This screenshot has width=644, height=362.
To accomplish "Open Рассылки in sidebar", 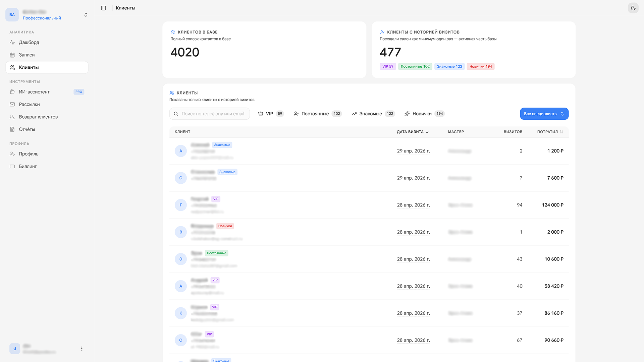I will pos(47,104).
